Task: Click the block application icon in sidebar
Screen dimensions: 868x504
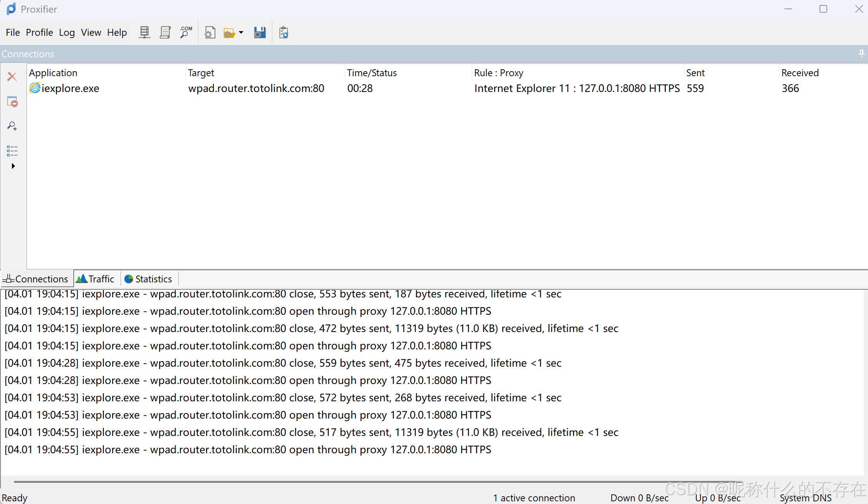Action: (x=12, y=102)
